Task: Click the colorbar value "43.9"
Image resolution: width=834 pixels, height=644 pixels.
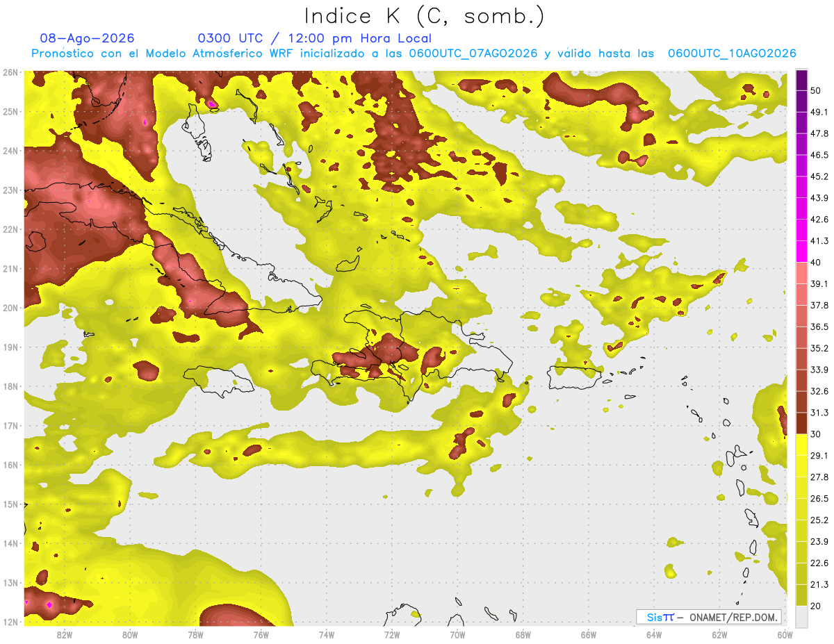Action: (819, 198)
